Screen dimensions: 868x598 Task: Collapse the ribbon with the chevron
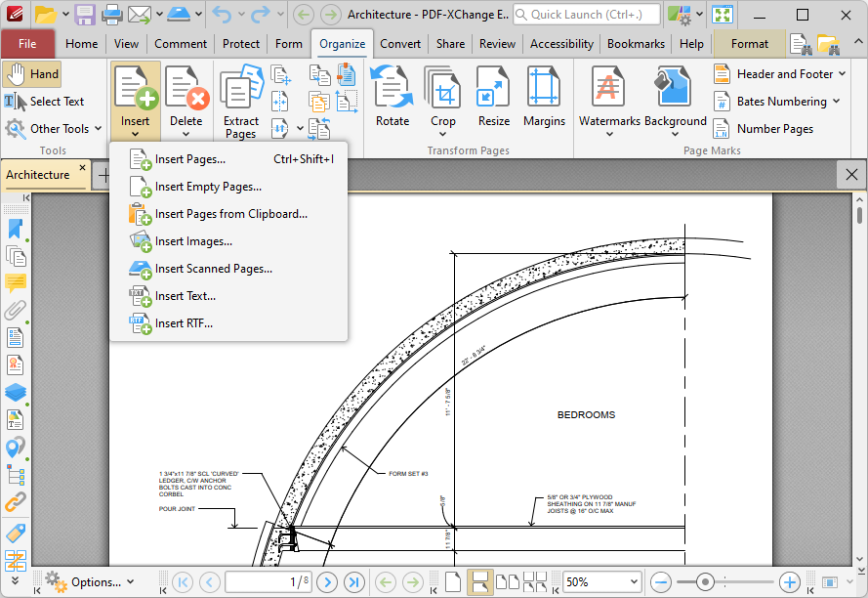point(857,42)
